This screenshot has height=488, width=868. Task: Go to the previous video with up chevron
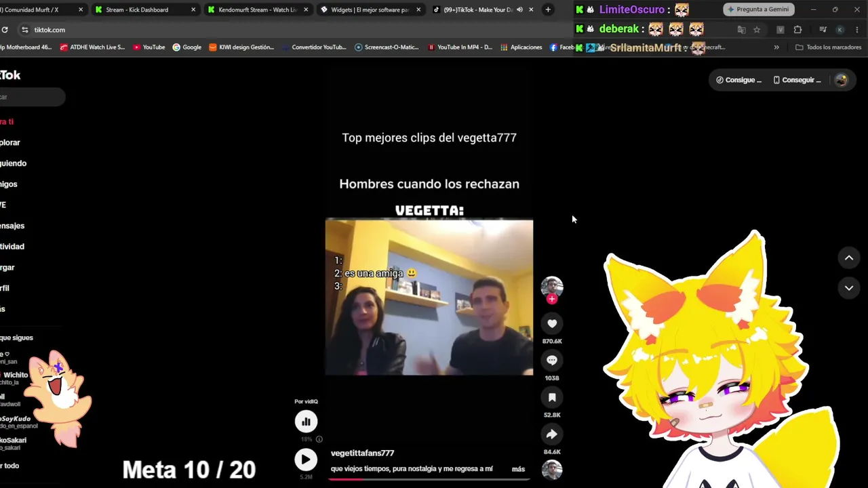tap(848, 258)
